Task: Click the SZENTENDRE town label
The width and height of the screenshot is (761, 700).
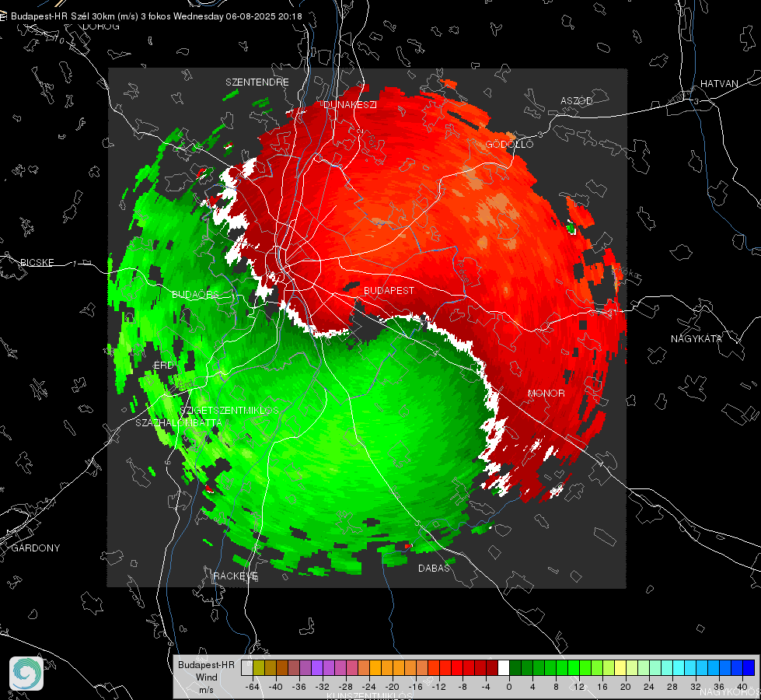Action: [x=257, y=82]
